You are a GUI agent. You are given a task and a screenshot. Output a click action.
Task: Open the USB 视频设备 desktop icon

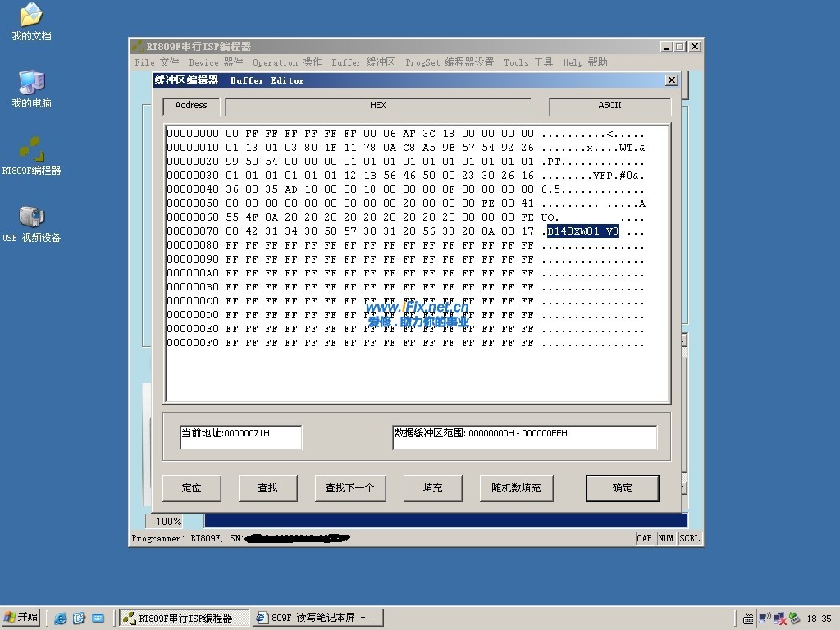pyautogui.click(x=31, y=220)
